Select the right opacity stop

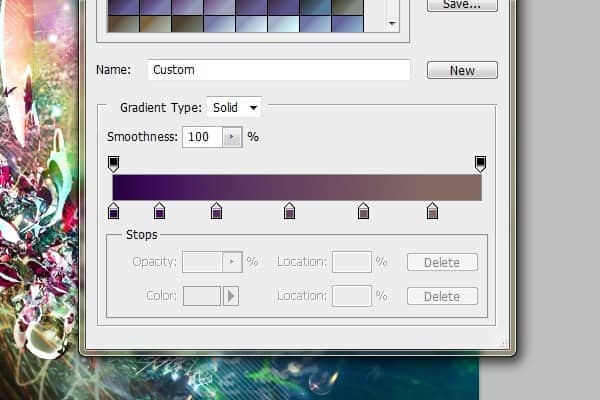pos(480,164)
